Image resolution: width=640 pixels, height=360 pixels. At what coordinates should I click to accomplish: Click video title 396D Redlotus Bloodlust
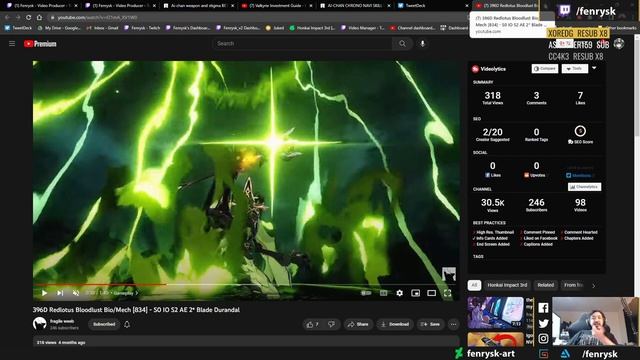(136, 310)
